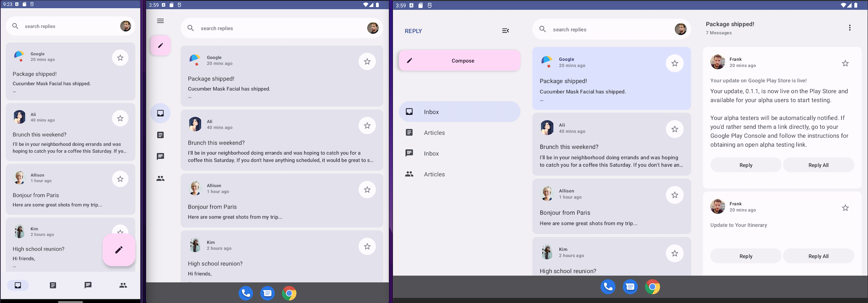868x303 pixels.
Task: Select the chat icon in bottom navigation bar
Action: [x=88, y=285]
